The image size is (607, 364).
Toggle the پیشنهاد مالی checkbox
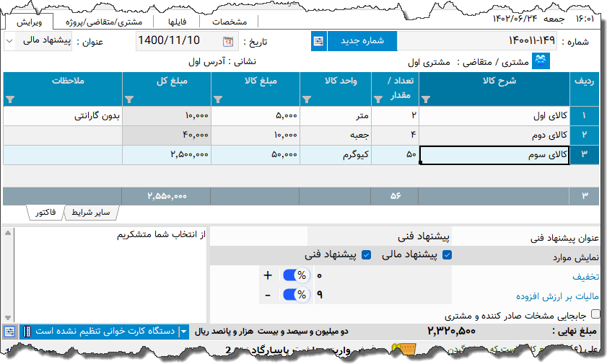pyautogui.click(x=447, y=255)
